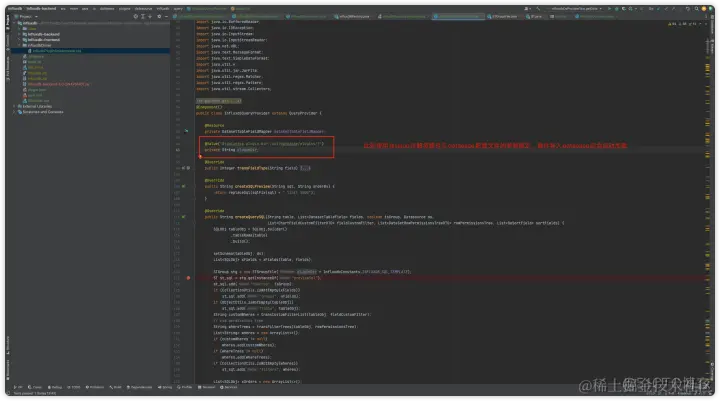
Task: Click the inspection warnings widget in the editor corner
Action: pyautogui.click(x=683, y=24)
